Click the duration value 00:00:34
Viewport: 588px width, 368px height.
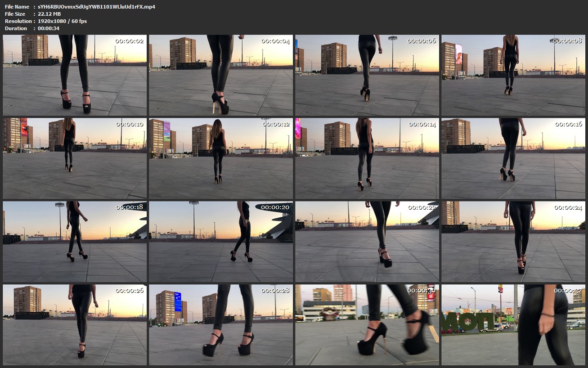tap(49, 28)
